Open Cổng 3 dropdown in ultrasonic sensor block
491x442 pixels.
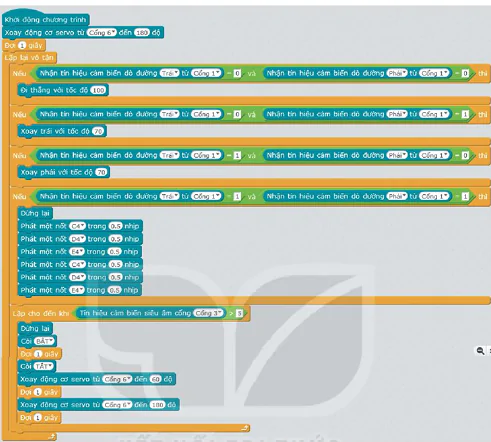[208, 313]
